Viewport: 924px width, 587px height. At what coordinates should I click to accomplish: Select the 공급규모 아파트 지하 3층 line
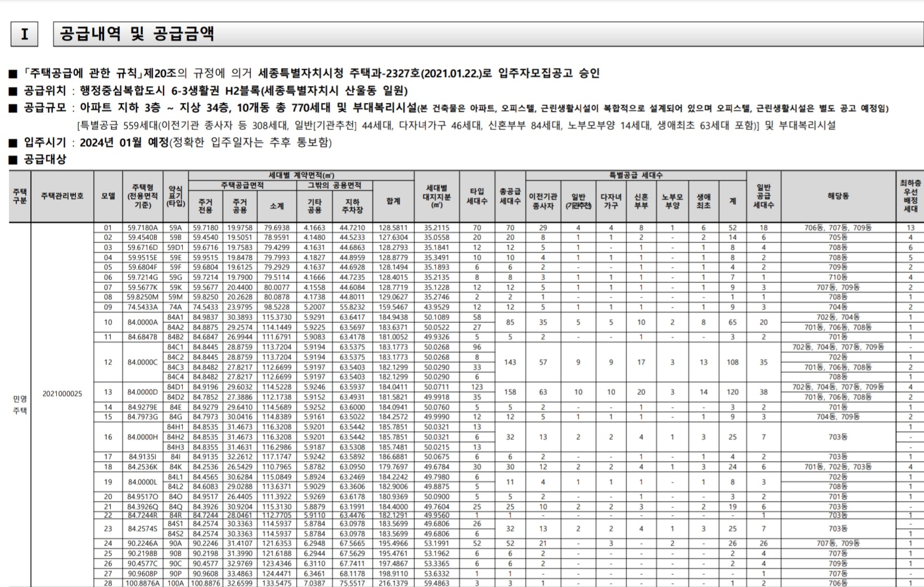(x=449, y=108)
